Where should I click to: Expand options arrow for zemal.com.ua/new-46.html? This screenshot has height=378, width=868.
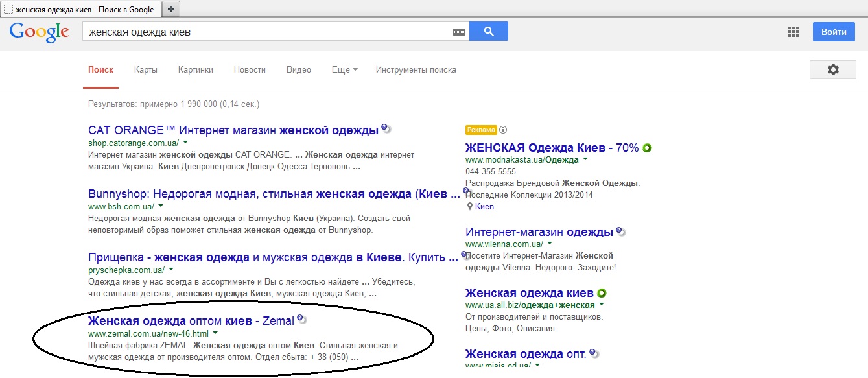tap(215, 333)
